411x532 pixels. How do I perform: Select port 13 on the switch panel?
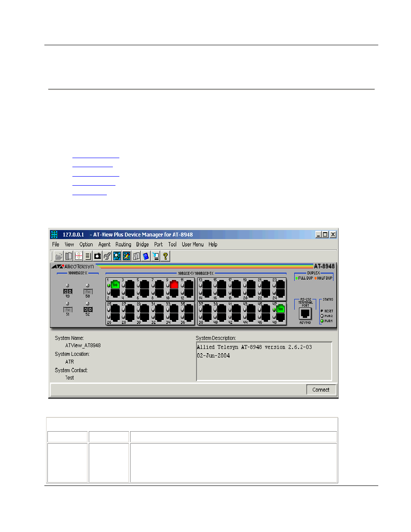tap(207, 284)
